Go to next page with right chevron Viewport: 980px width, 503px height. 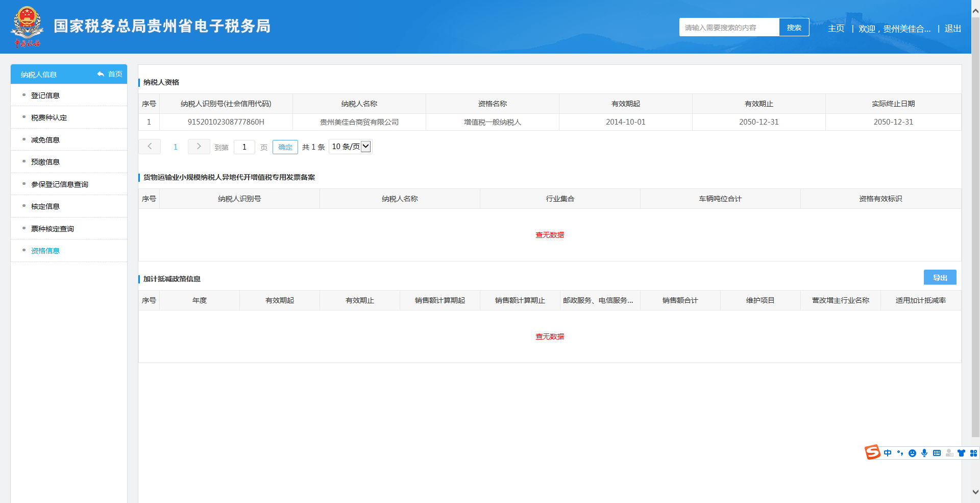click(x=199, y=147)
